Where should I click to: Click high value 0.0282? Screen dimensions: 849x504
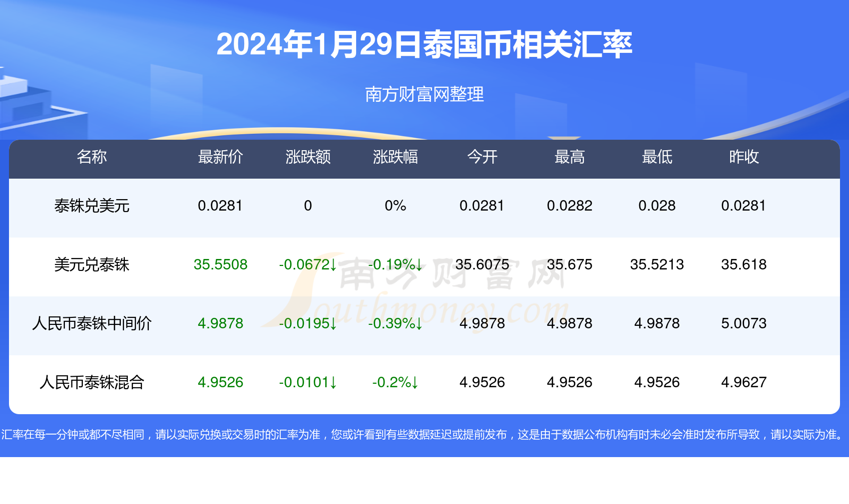pyautogui.click(x=570, y=206)
